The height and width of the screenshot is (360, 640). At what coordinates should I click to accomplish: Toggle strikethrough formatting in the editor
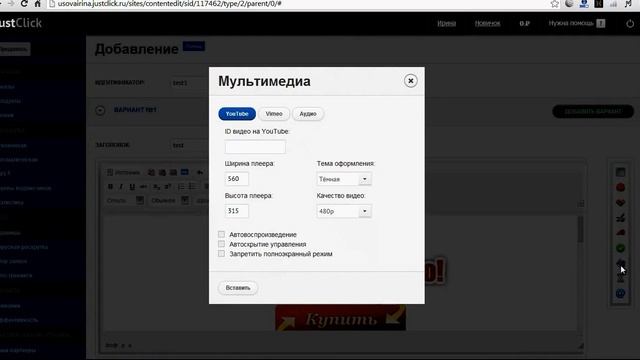(x=143, y=187)
